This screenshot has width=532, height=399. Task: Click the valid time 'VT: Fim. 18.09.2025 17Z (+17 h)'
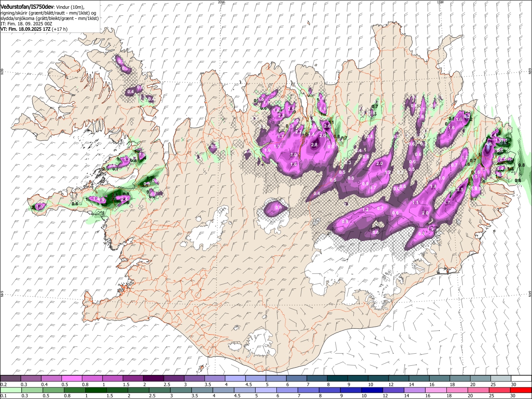point(34,29)
